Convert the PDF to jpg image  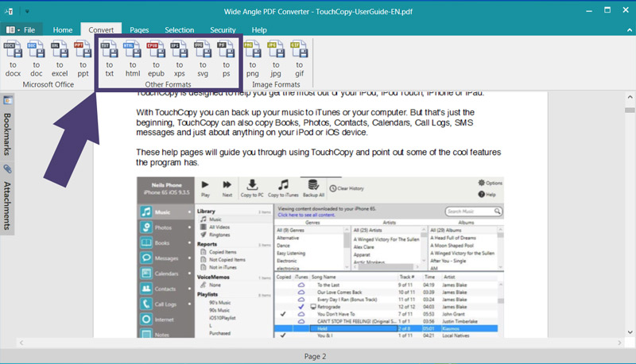276,59
